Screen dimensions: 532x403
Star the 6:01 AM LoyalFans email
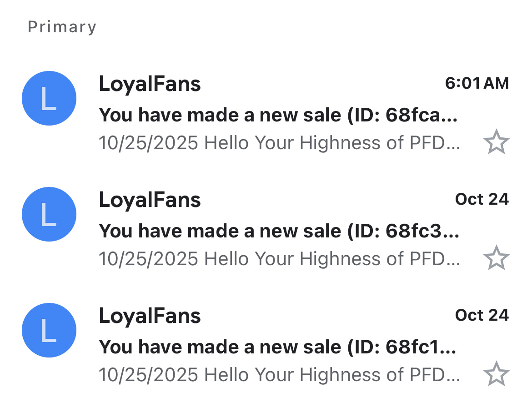point(496,142)
